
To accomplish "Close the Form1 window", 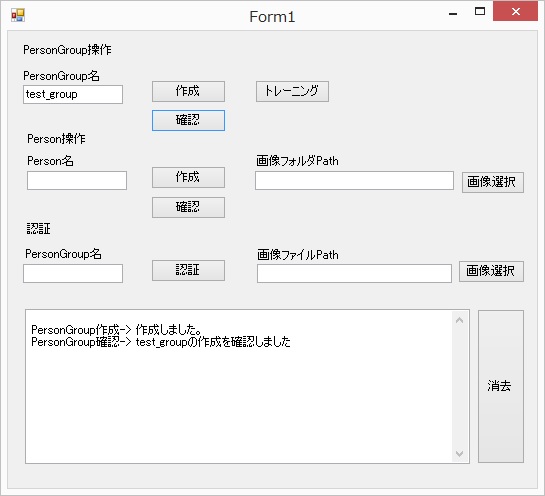I will 515,11.
